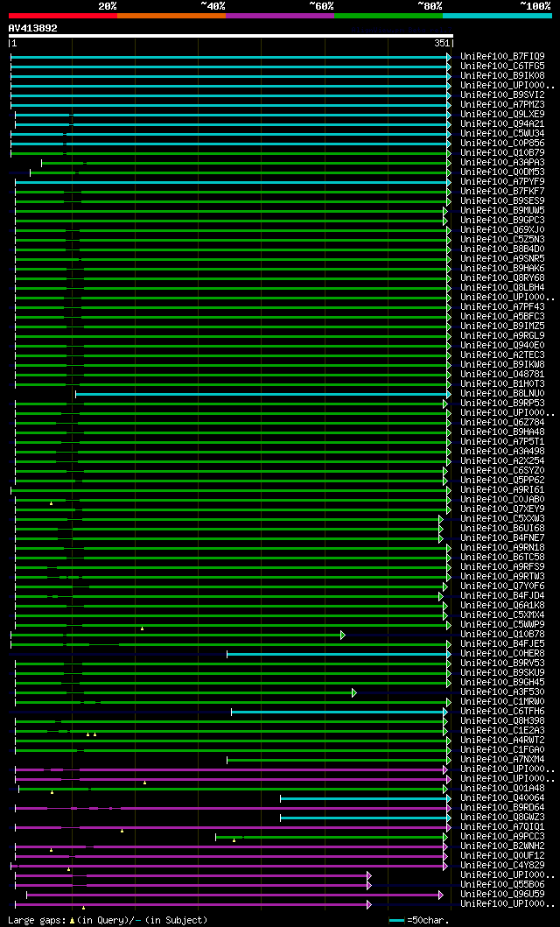Screen dimensions: 560x927
Task: Click the UniRef100_B4FNE7 label
Action: (x=503, y=537)
